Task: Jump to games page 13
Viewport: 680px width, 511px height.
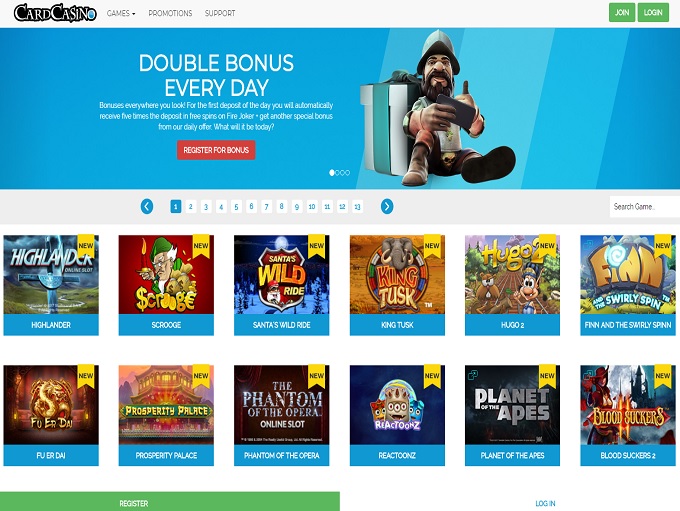Action: pos(357,206)
